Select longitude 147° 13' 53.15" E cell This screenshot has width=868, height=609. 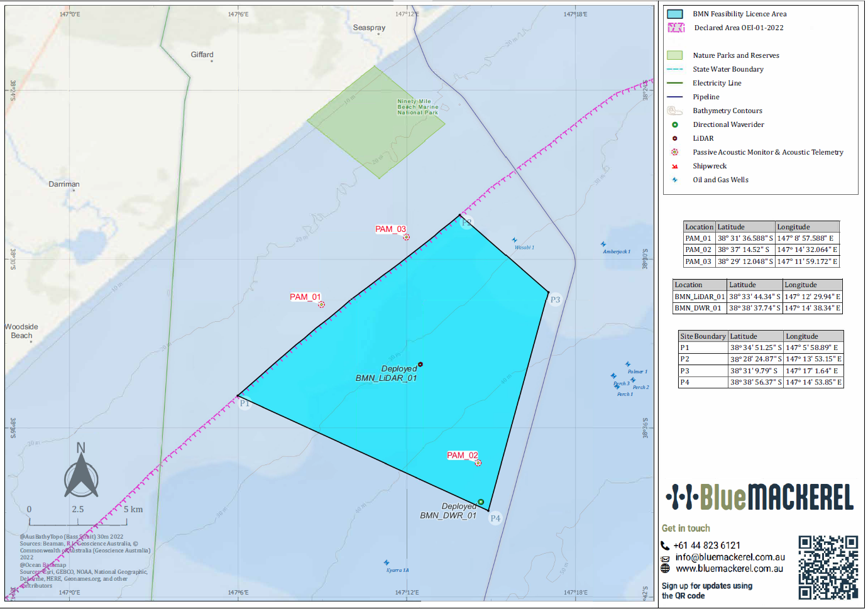click(x=814, y=359)
